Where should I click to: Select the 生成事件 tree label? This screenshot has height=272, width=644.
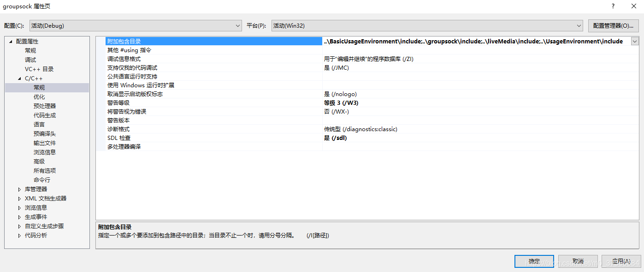coord(36,217)
